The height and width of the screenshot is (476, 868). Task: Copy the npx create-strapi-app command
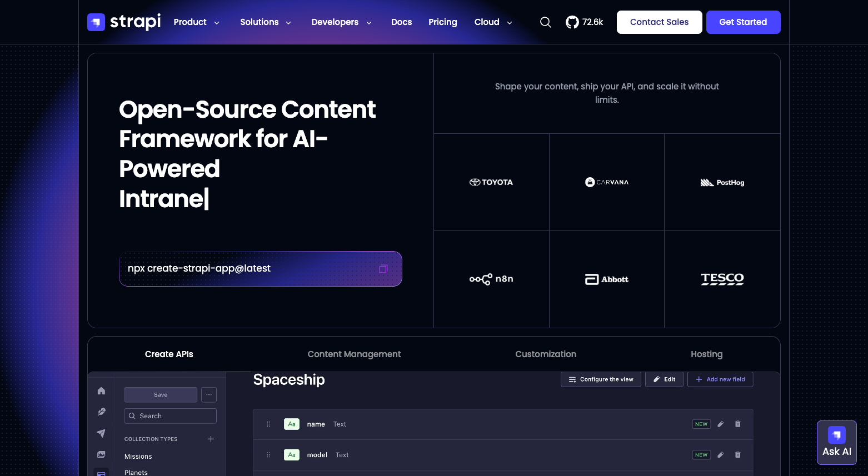[383, 269]
